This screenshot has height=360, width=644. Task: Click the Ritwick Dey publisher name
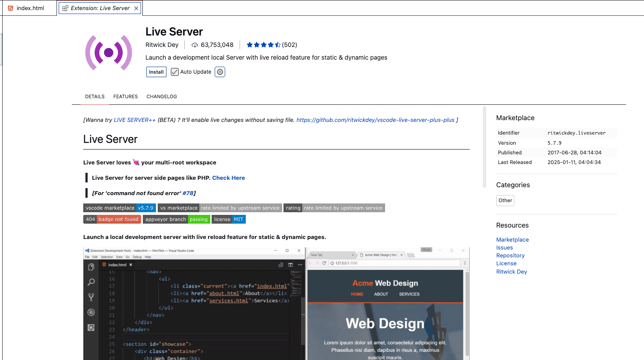(162, 45)
